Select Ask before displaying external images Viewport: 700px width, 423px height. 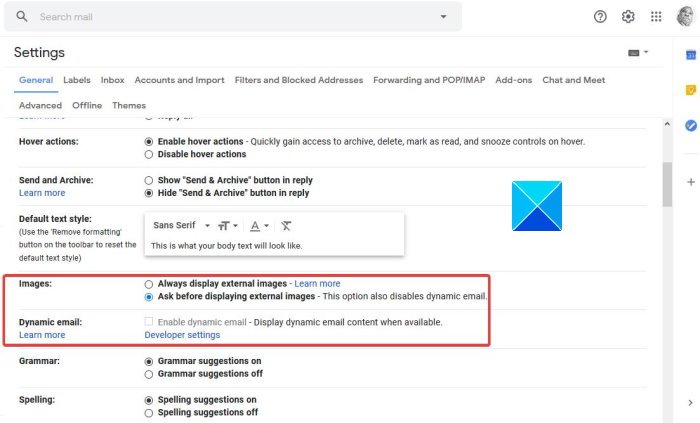coord(149,297)
